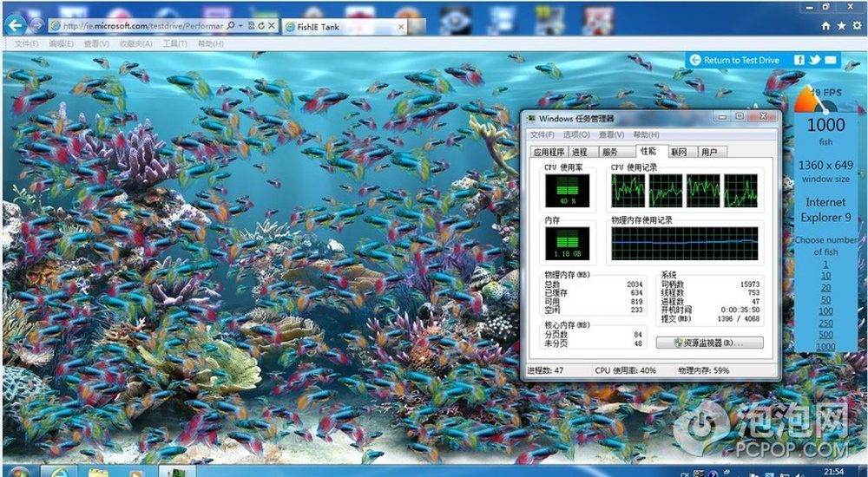Select the 性能 tab

pyautogui.click(x=652, y=151)
